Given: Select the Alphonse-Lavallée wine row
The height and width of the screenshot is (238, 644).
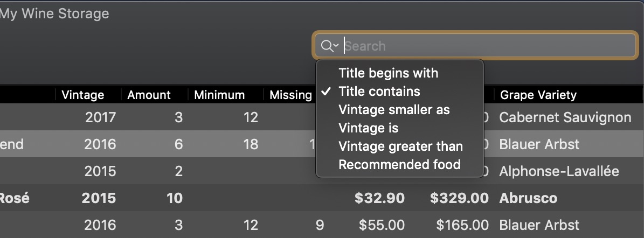Looking at the screenshot, I should (322, 171).
